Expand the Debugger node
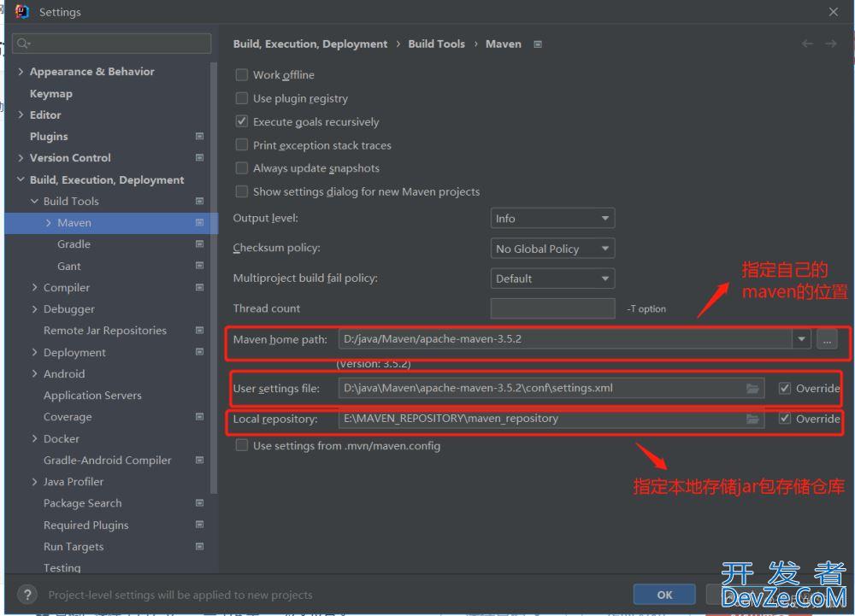This screenshot has height=616, width=855. coord(34,308)
